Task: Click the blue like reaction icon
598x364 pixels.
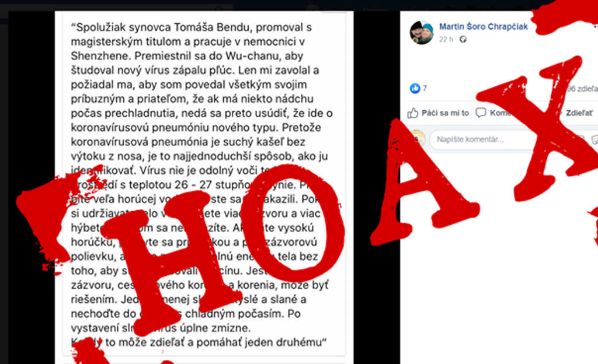Action: (x=415, y=88)
